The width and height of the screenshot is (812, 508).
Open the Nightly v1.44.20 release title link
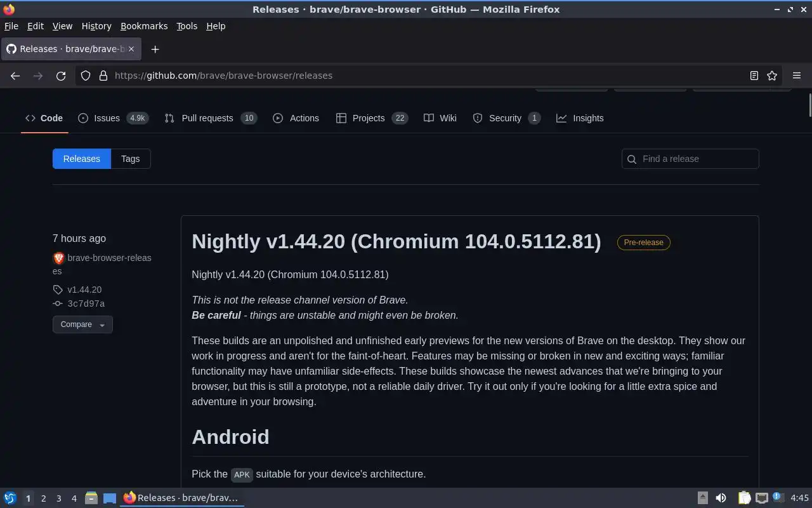(396, 241)
